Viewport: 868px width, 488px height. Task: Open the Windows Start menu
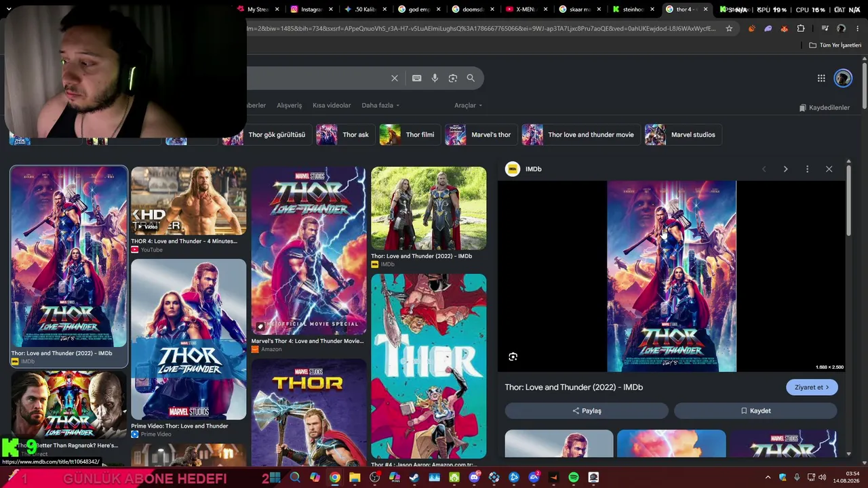275,478
